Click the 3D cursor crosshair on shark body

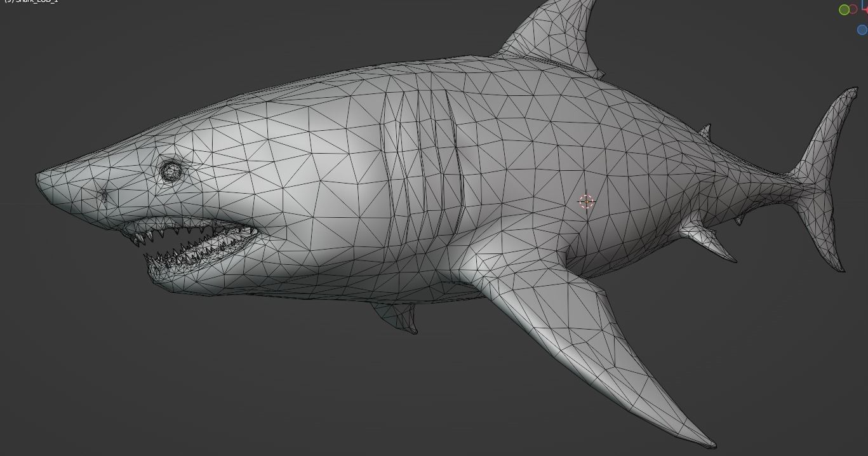click(x=586, y=202)
